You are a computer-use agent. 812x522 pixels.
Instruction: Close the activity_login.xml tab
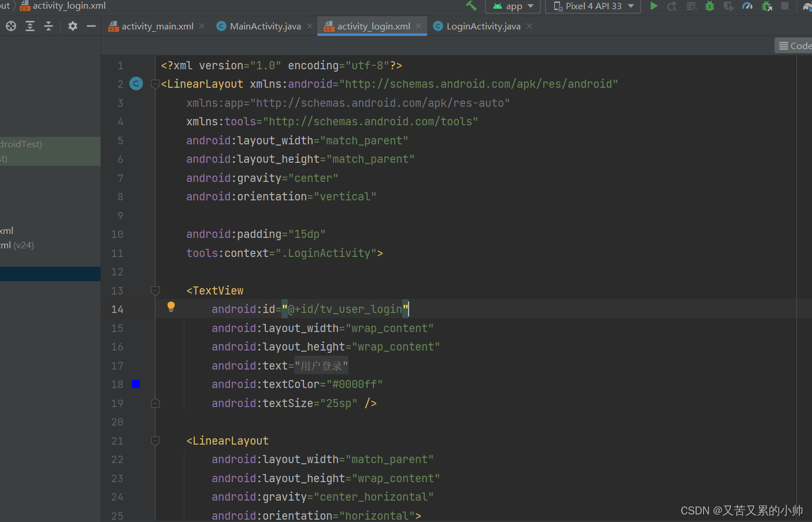click(418, 26)
